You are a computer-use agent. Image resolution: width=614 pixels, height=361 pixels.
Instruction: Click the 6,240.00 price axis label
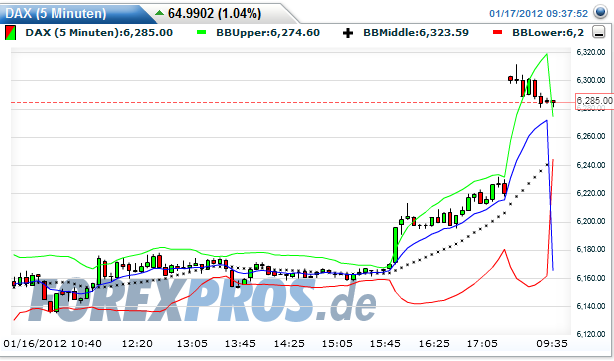pyautogui.click(x=591, y=165)
